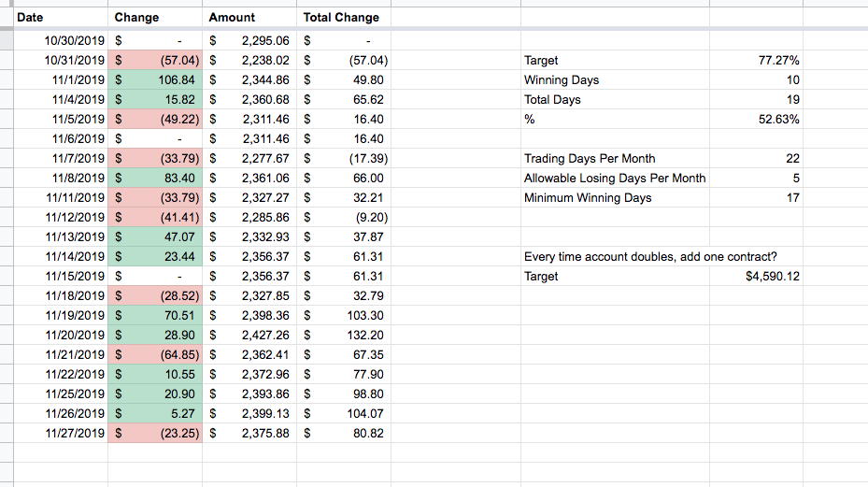
Task: Click the 2,360.68 amount cell
Action: (249, 100)
